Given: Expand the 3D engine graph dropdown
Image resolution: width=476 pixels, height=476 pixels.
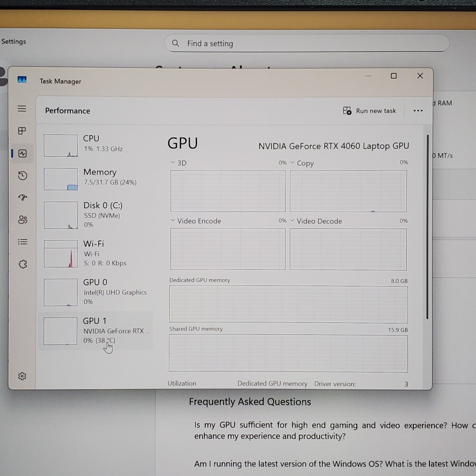Looking at the screenshot, I should pyautogui.click(x=173, y=162).
